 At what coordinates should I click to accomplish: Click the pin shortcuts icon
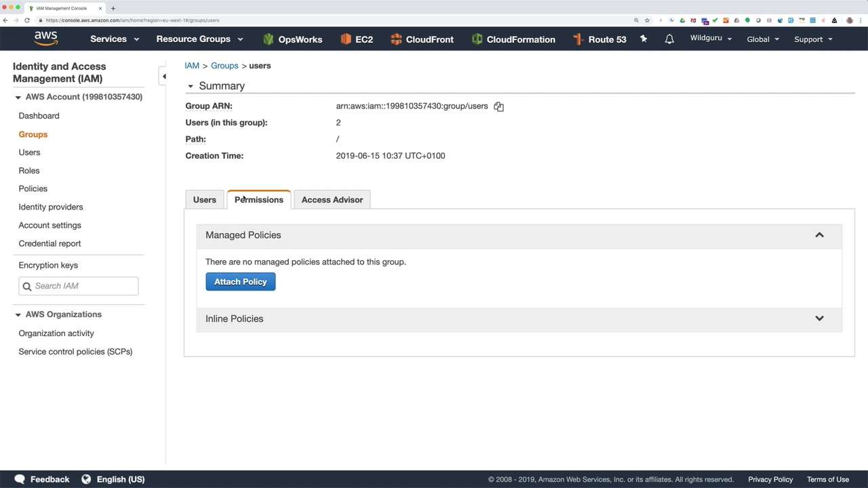click(x=644, y=39)
